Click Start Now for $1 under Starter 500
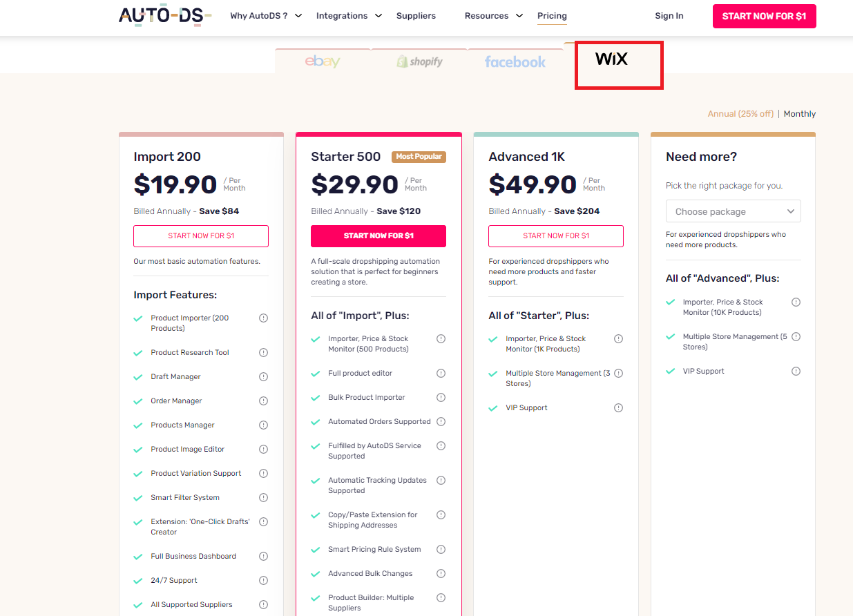The height and width of the screenshot is (616, 853). pyautogui.click(x=378, y=235)
